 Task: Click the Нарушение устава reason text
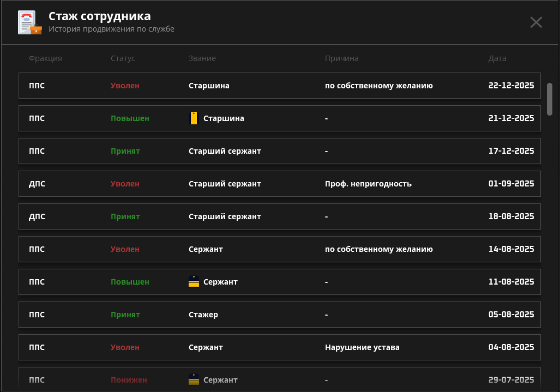[362, 347]
